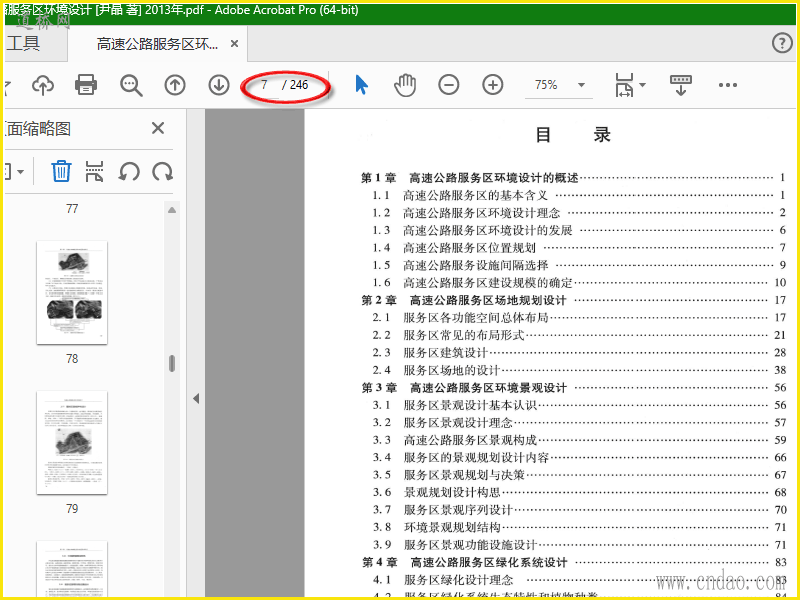This screenshot has width=800, height=600.
Task: Click the current page number field
Action: point(264,85)
